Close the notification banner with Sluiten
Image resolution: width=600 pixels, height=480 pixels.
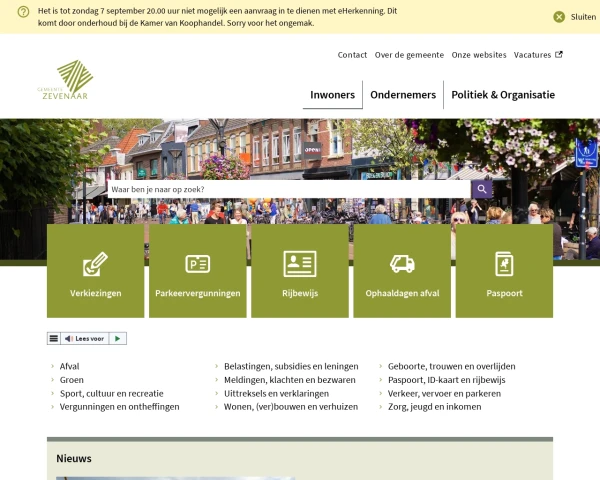(575, 16)
